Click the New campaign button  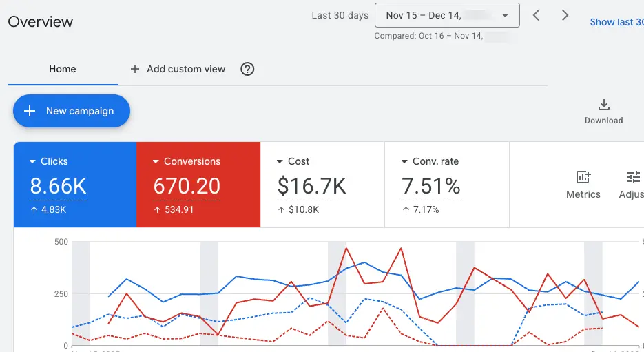(x=72, y=111)
